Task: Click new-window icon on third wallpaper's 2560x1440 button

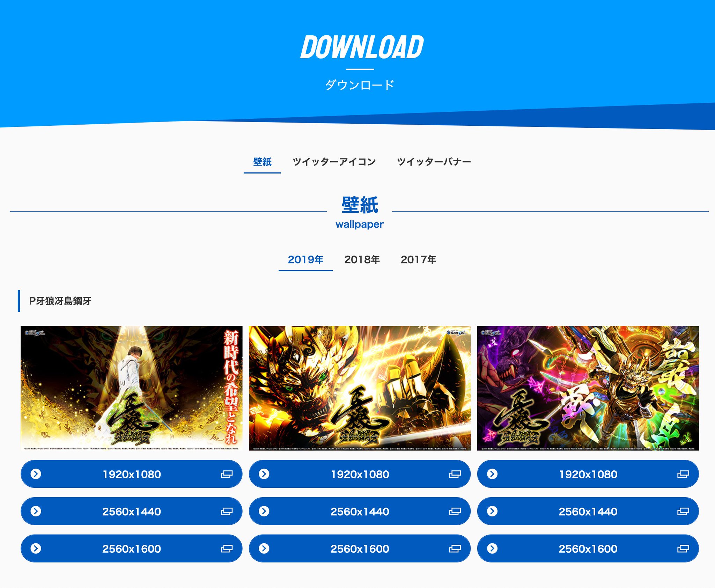Action: point(683,512)
